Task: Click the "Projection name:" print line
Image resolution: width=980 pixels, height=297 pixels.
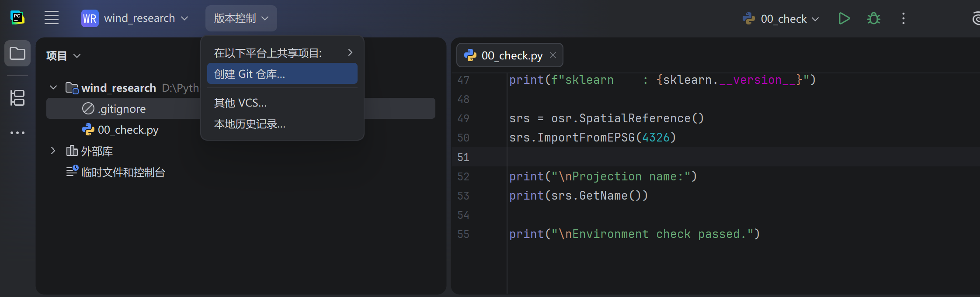Action: pos(603,176)
